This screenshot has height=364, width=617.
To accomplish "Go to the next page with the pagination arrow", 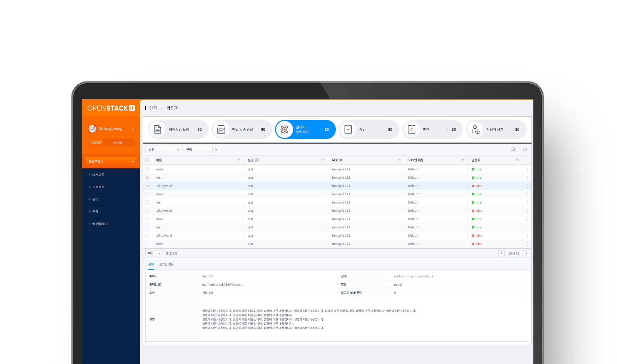I will (526, 253).
